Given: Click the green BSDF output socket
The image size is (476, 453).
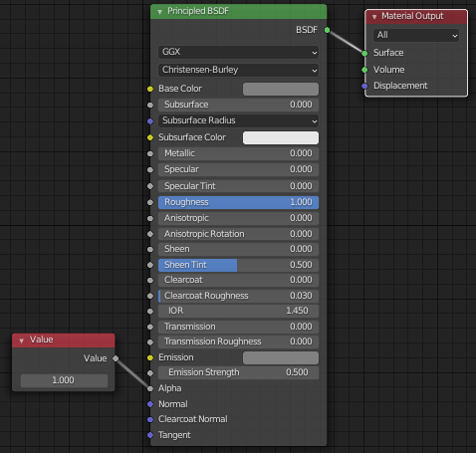Looking at the screenshot, I should [327, 30].
